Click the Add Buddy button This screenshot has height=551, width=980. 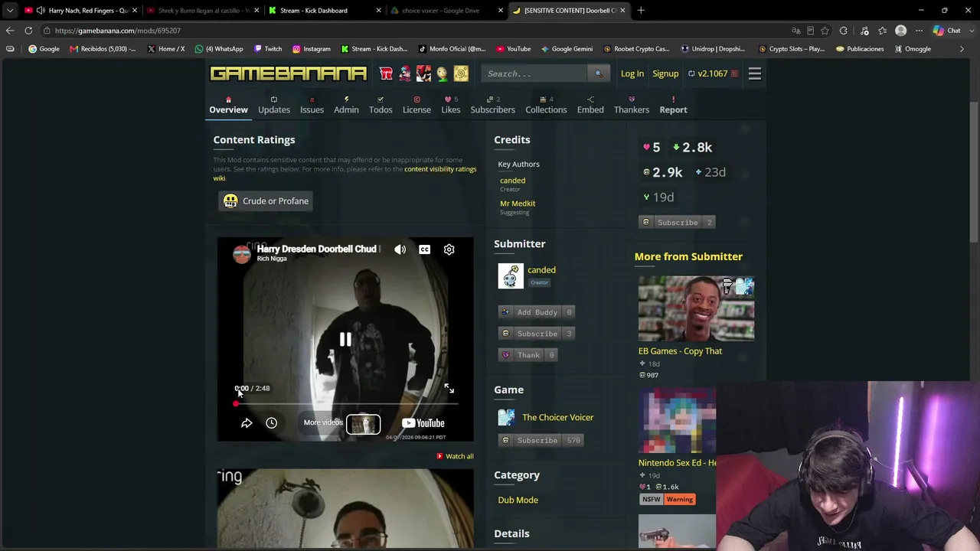pyautogui.click(x=537, y=312)
